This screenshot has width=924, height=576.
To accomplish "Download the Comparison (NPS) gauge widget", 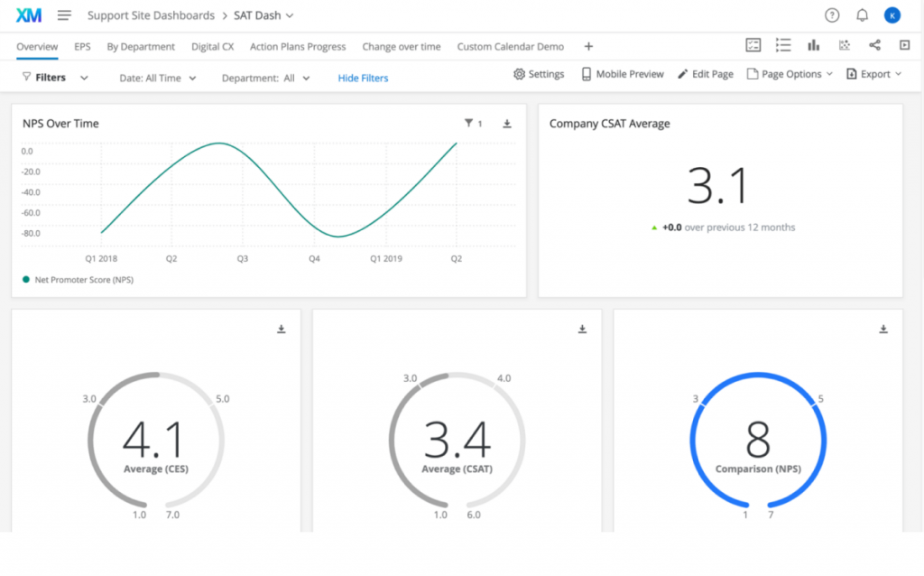I will click(x=883, y=329).
